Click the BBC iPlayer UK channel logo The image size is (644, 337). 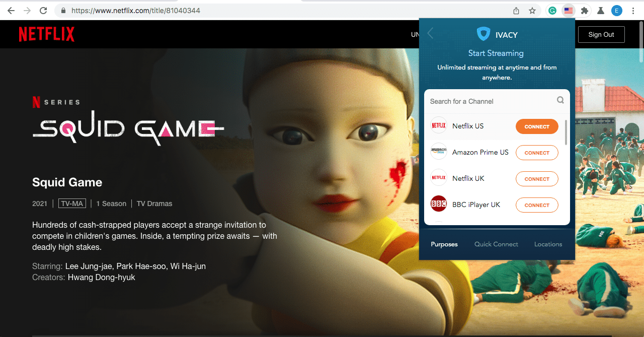(x=439, y=205)
